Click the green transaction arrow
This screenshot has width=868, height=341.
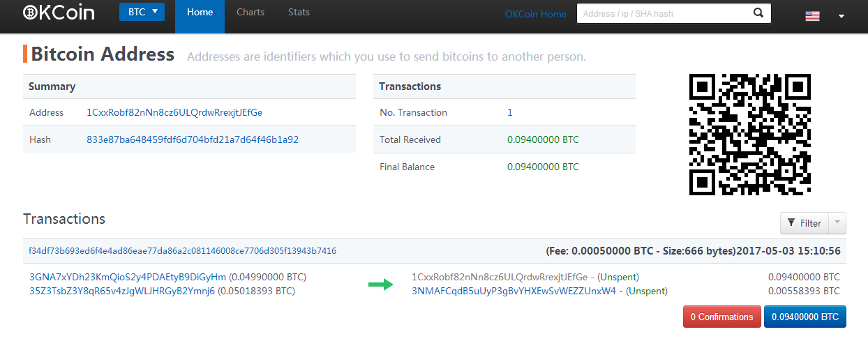tap(381, 284)
